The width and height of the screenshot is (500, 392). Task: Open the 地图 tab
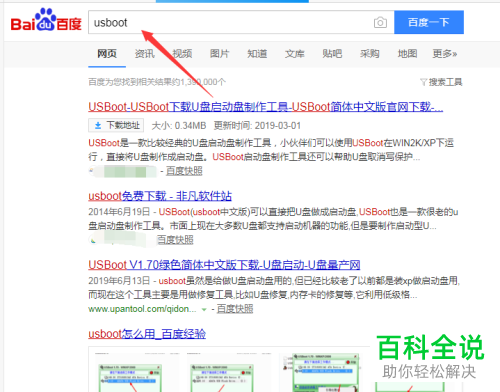(x=407, y=54)
